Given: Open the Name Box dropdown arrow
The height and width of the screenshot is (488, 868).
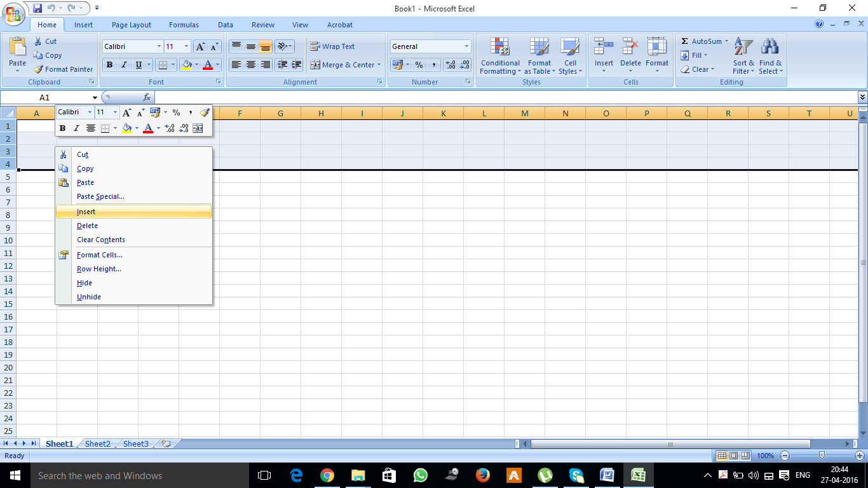Looking at the screenshot, I should 95,97.
